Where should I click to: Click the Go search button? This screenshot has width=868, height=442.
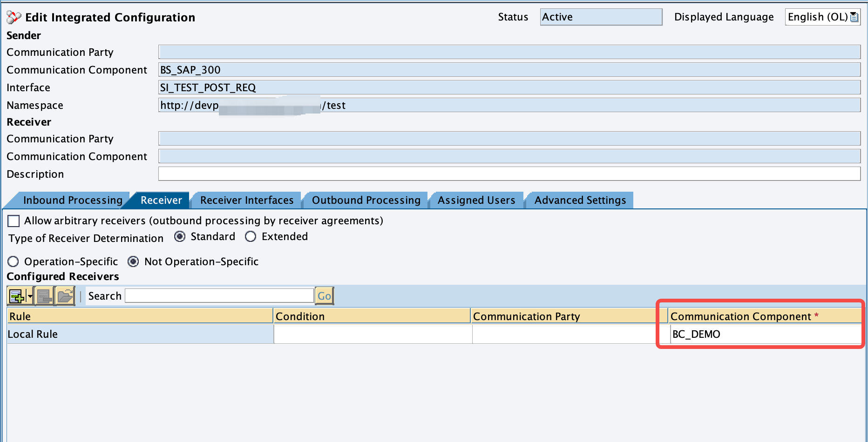point(325,296)
